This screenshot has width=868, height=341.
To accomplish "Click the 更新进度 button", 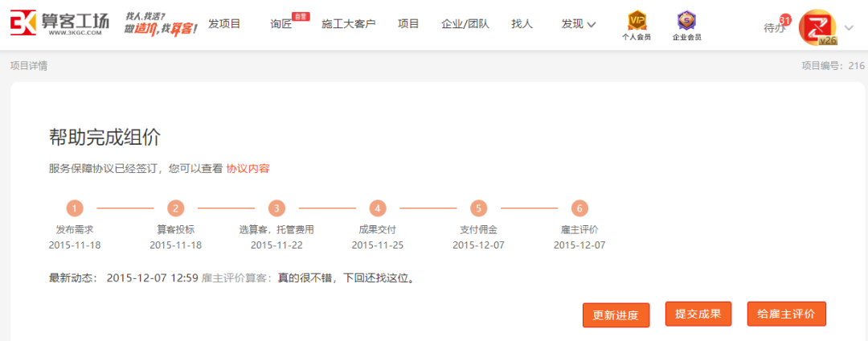I will (616, 315).
